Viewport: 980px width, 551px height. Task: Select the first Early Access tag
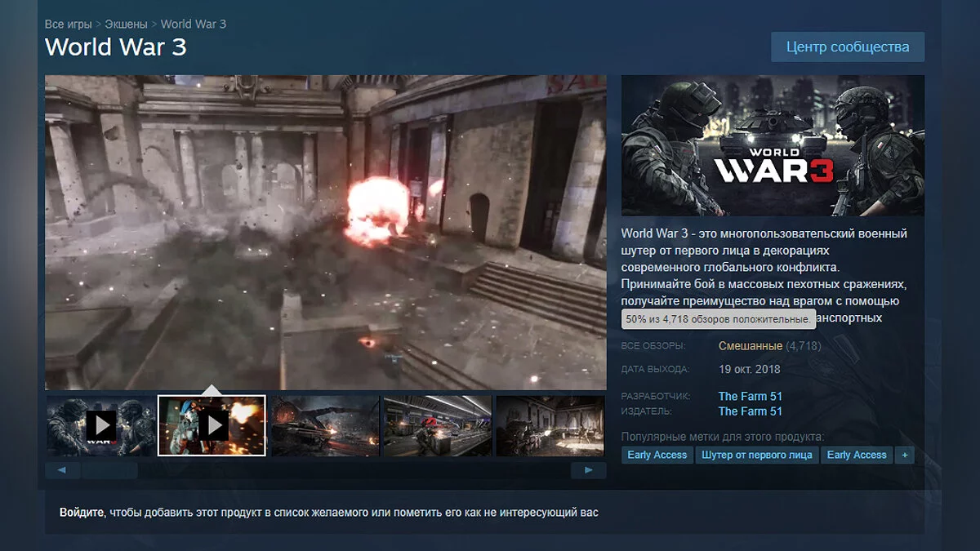pos(657,455)
